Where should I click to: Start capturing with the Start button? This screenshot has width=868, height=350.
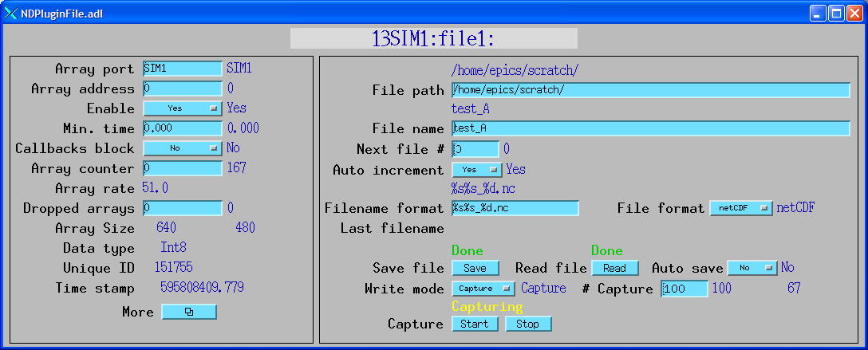click(x=475, y=324)
